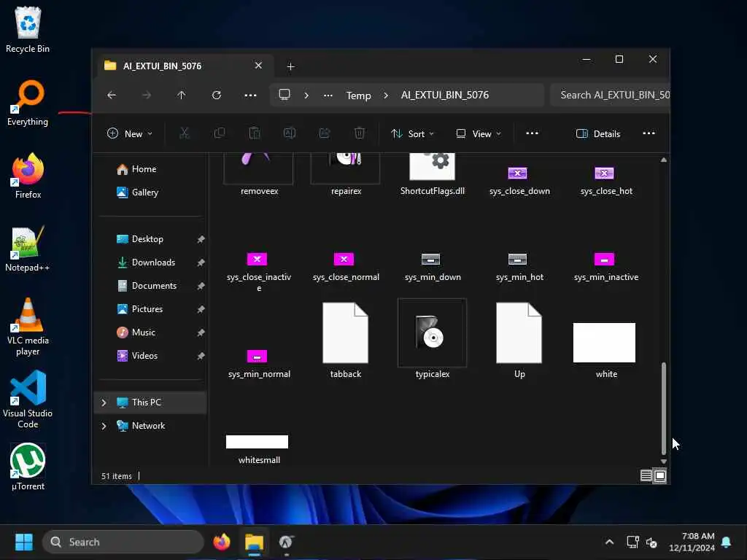Image resolution: width=747 pixels, height=560 pixels.
Task: Open the Windows Start menu
Action: click(24, 542)
